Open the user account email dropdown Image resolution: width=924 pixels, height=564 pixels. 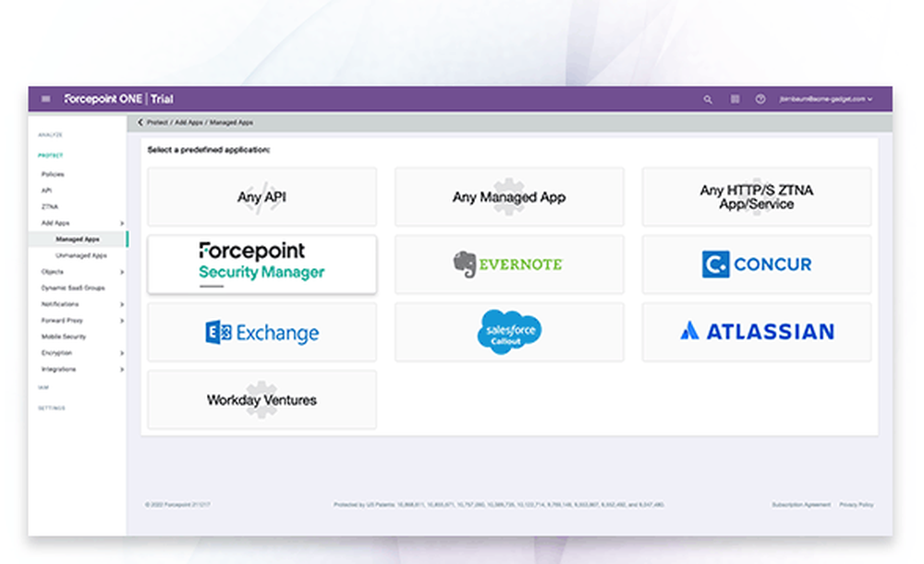tap(825, 99)
